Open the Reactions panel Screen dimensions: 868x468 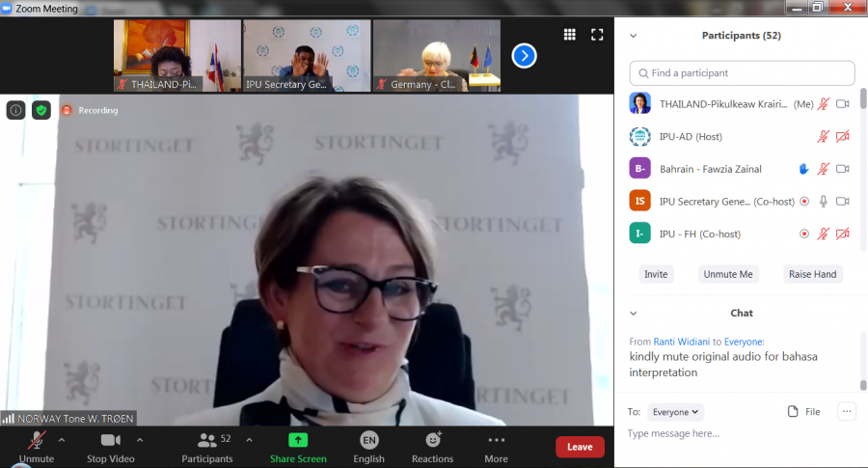[x=432, y=447]
